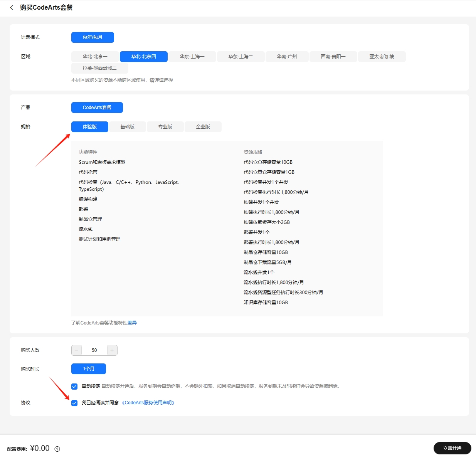Select region 华东-上海一
Viewport: 476px width, 459px height.
coord(192,57)
